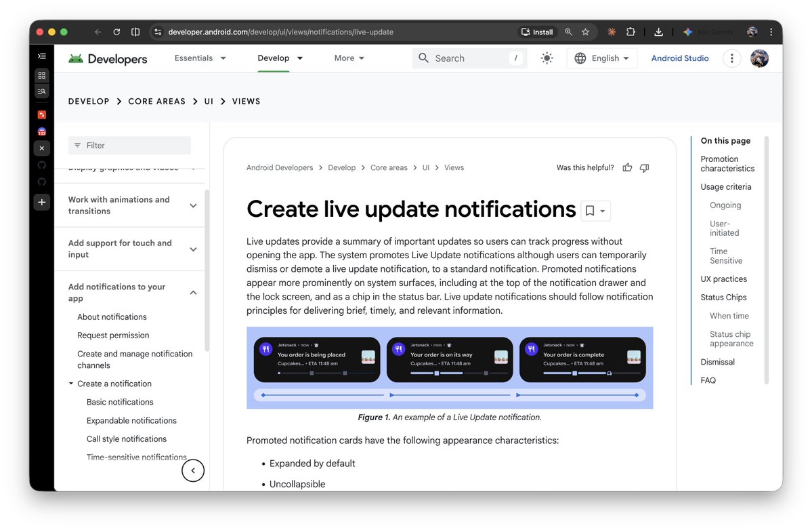Screen dimensions: 812x530
Task: Click the browser back arrow
Action: (x=98, y=32)
